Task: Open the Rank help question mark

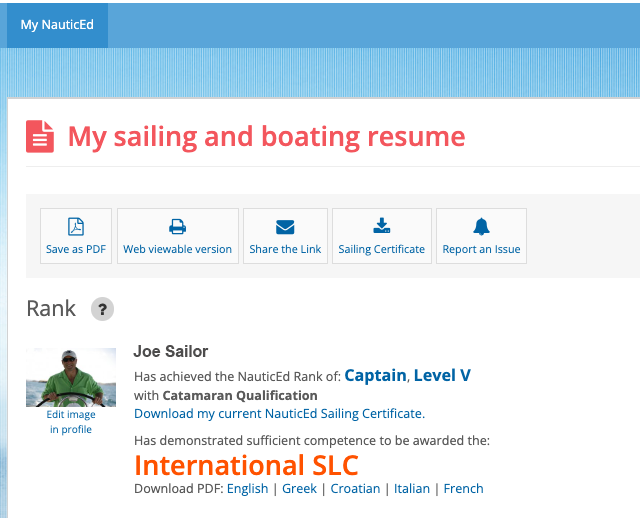Action: point(102,309)
